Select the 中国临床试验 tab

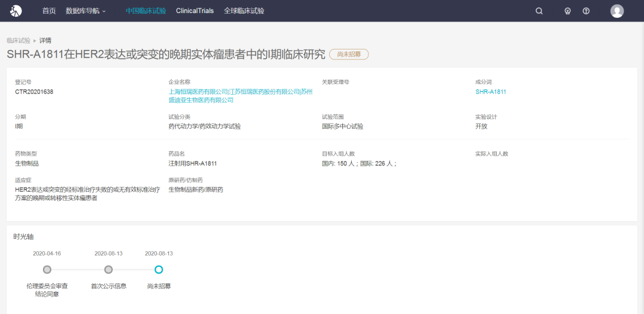pos(146,11)
